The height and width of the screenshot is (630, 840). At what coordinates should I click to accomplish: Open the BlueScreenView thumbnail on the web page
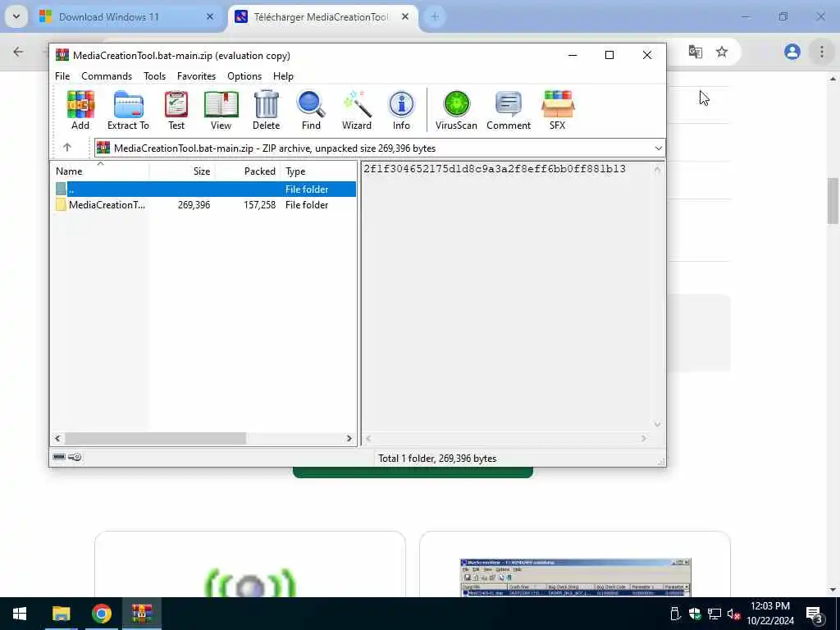575,577
